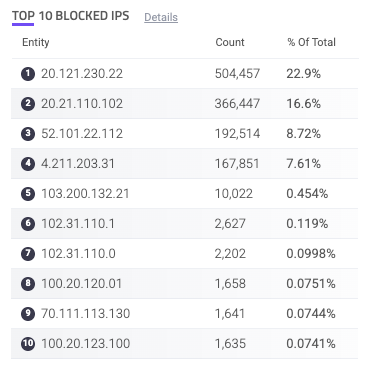
Task: Select IP address 102.31.110.1
Action: click(78, 224)
